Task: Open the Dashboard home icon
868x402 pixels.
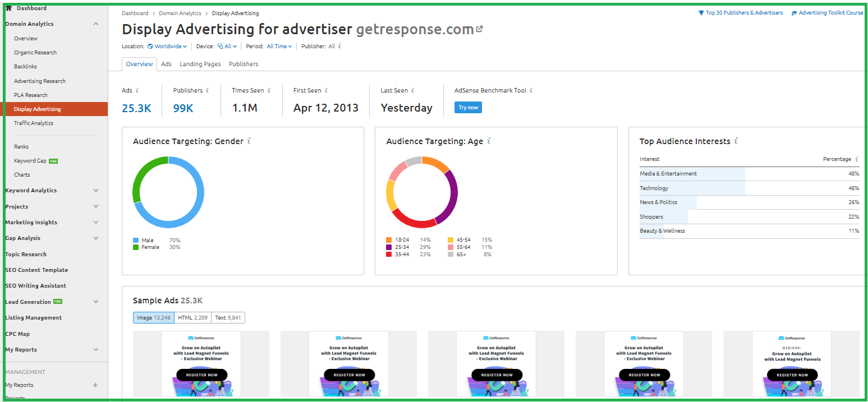Action: pyautogui.click(x=9, y=8)
